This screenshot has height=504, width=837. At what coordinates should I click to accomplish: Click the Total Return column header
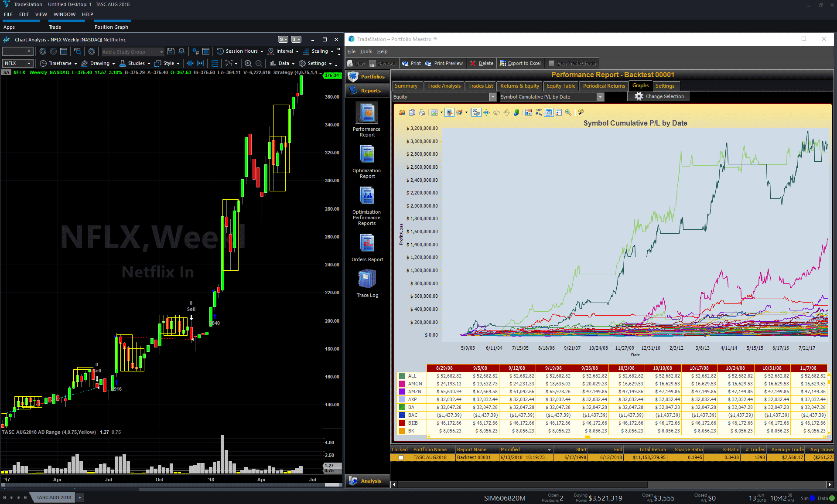[646, 450]
